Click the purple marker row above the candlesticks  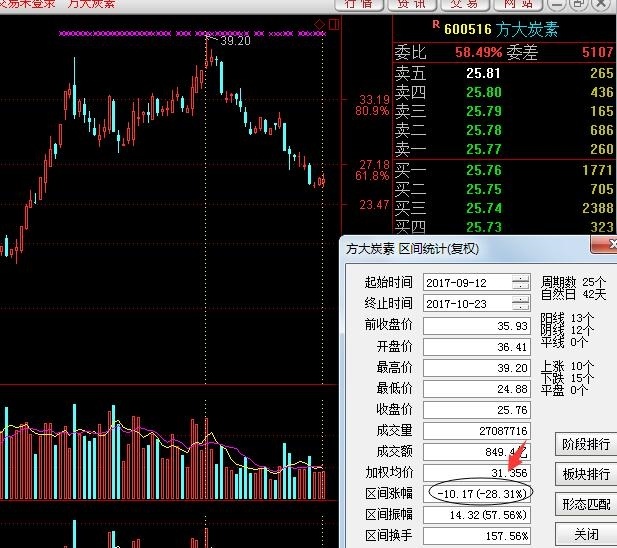coord(192,34)
